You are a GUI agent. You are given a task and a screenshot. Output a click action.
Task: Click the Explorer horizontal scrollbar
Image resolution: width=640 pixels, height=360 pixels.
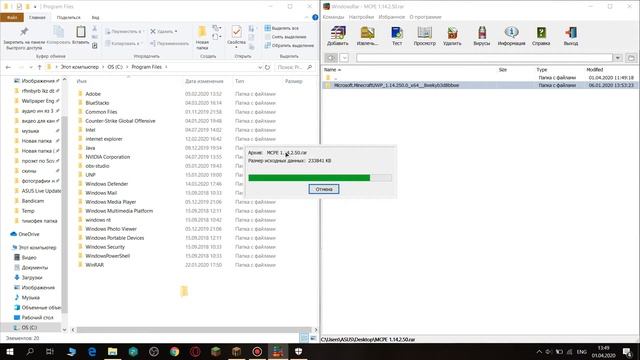pos(194,330)
